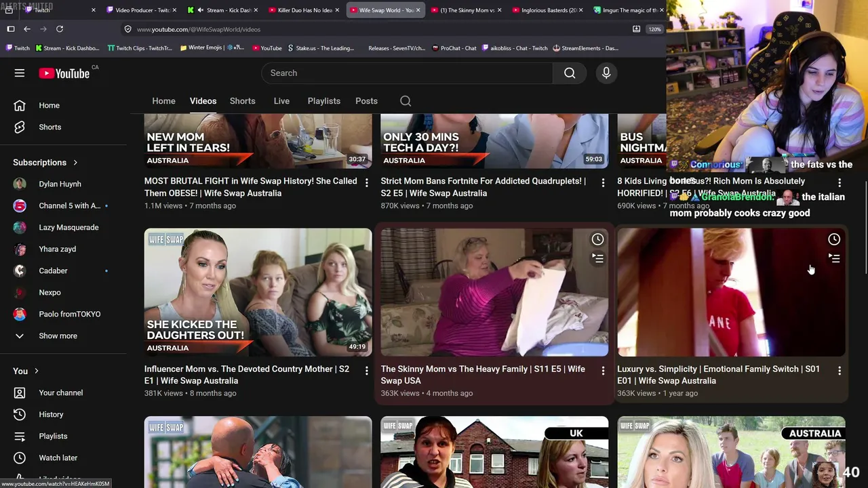Open options menu for MOST BRUTAL FIGHT video
Screen dimensions: 868x488
(366, 183)
